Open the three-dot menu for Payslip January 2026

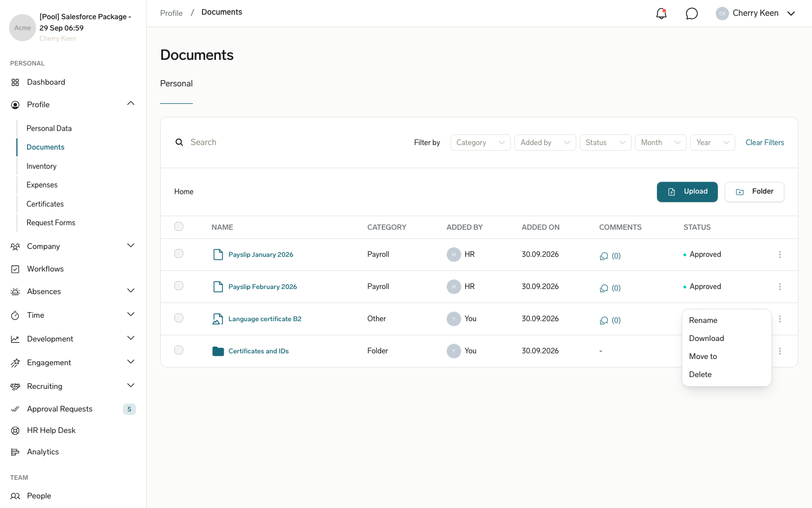pos(780,255)
